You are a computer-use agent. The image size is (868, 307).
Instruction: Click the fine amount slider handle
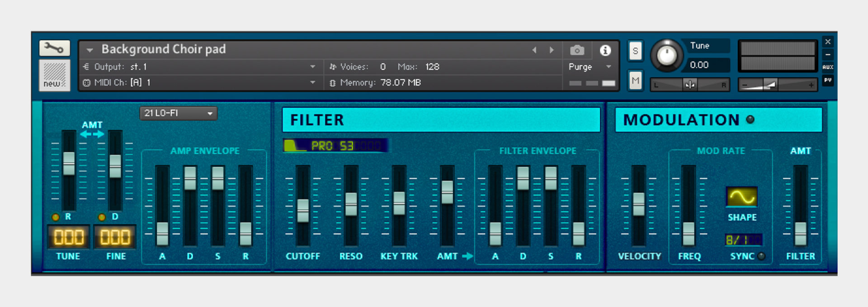click(x=115, y=166)
